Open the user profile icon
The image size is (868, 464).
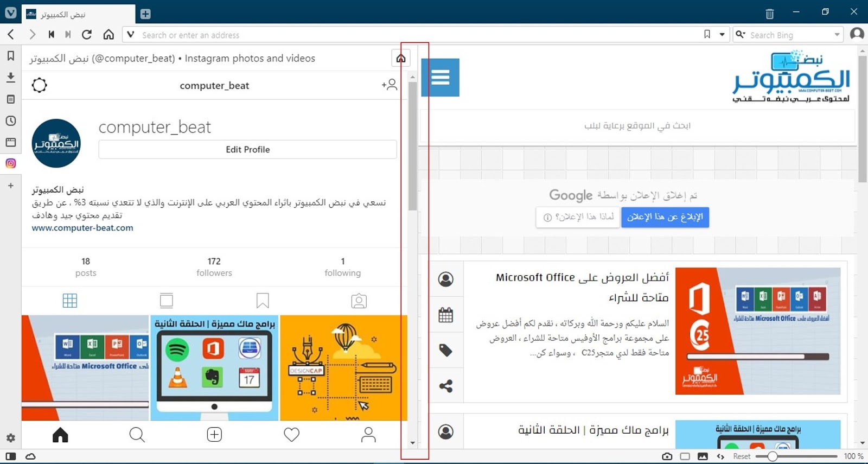tap(857, 34)
